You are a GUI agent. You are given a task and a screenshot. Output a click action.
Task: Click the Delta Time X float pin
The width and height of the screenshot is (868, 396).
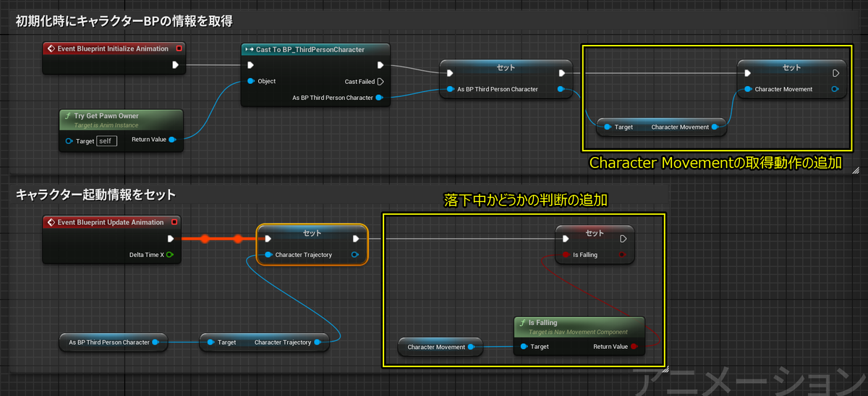click(x=171, y=255)
